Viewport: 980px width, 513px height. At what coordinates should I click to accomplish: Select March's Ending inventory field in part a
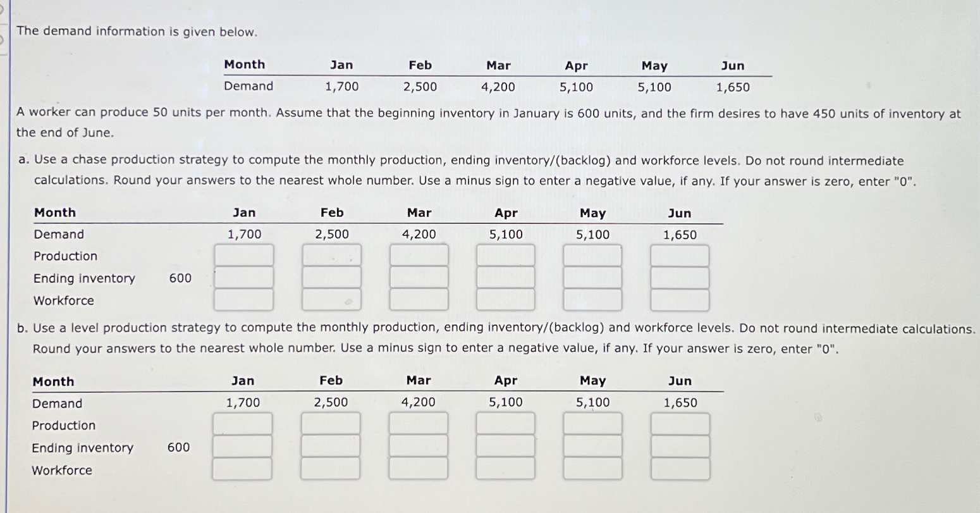[419, 277]
